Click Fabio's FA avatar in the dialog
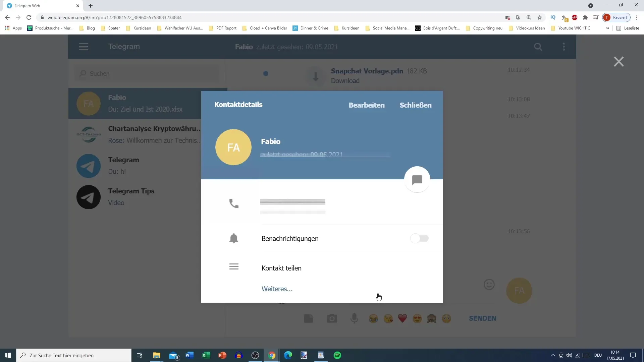644x362 pixels. click(233, 147)
